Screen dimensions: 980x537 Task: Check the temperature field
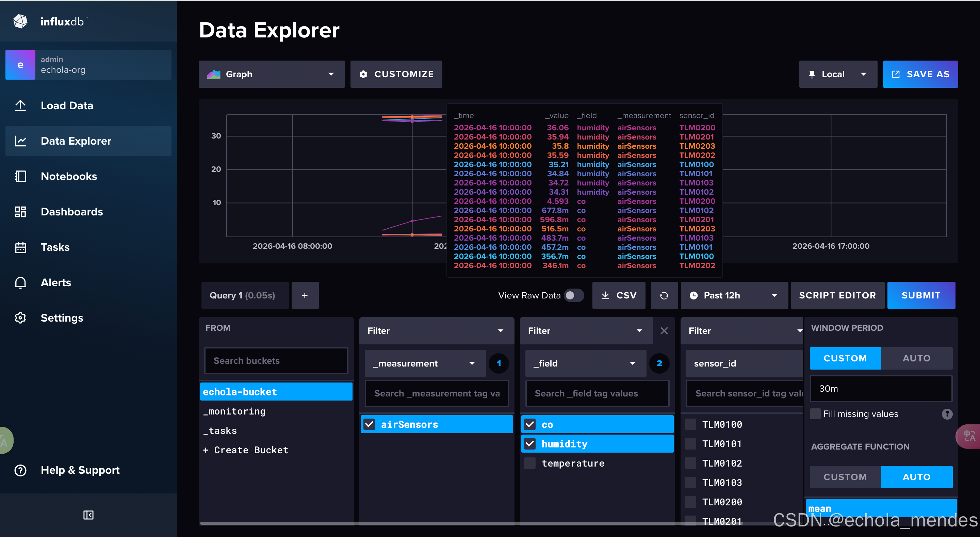(530, 463)
